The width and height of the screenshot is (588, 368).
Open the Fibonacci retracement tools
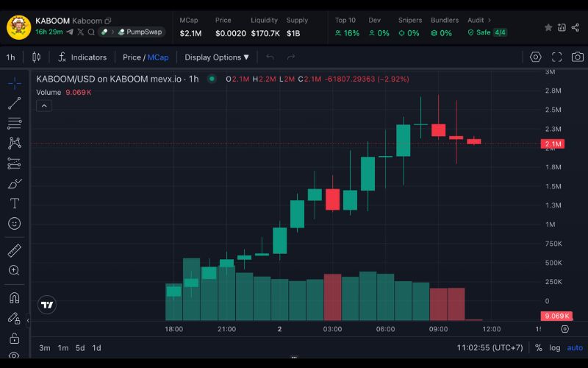[14, 123]
